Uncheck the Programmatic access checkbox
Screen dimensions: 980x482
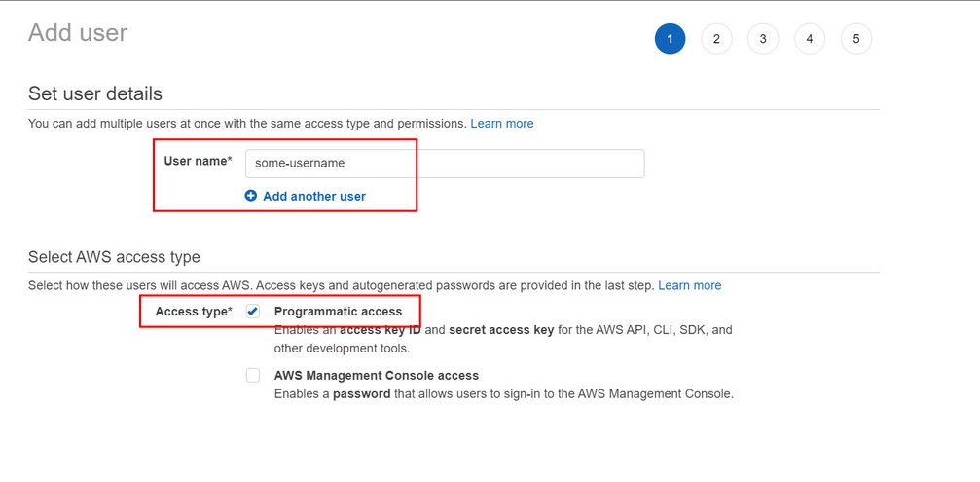253,312
